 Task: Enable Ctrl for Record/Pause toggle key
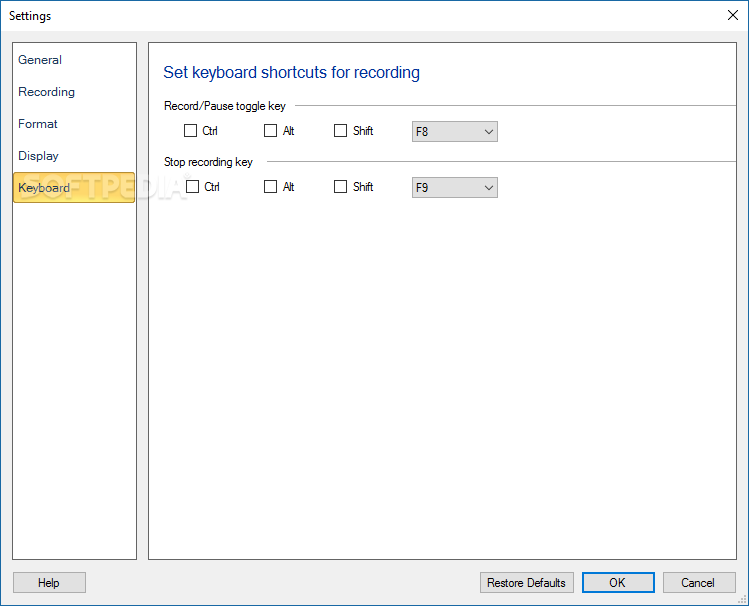191,131
